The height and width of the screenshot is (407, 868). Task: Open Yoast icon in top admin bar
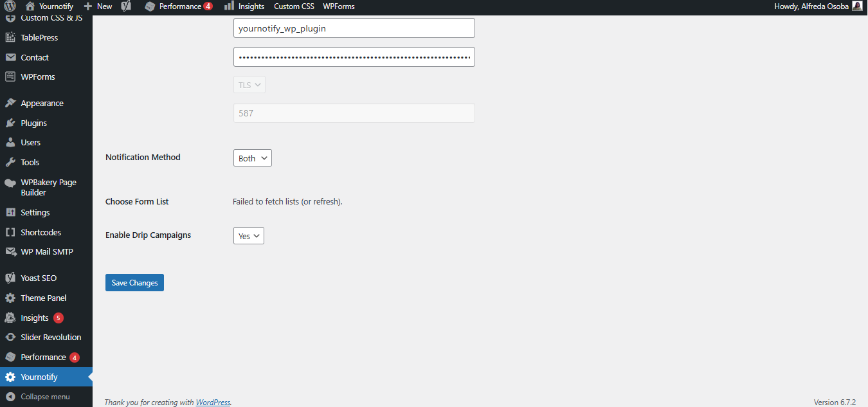(x=127, y=6)
